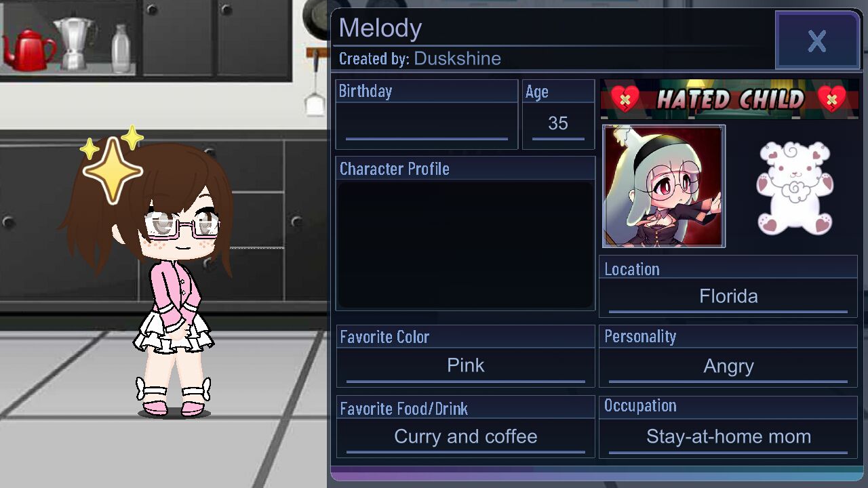The image size is (868, 488).
Task: Click inside the Character Profile text box
Action: 465,245
